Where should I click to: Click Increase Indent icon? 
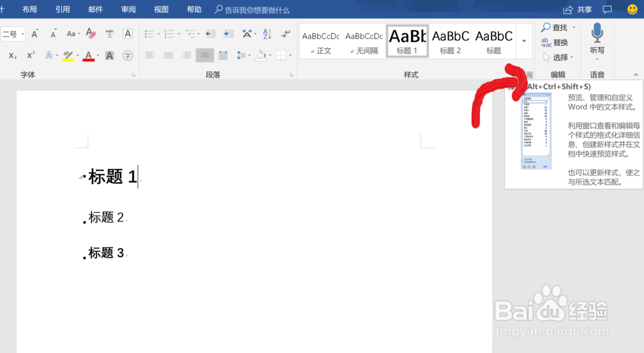pos(229,33)
